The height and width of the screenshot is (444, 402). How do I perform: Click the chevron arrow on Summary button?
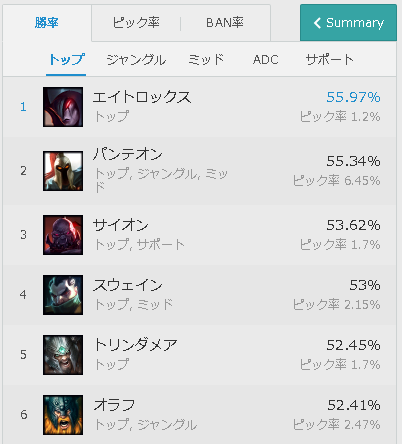tap(317, 23)
